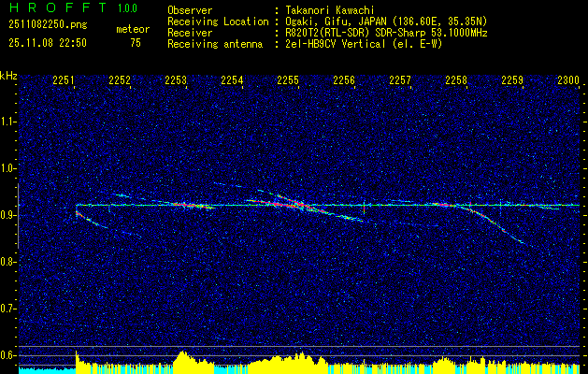This screenshot has width=588, height=374.
Task: Click the 2258 time marker
Action: [456, 79]
